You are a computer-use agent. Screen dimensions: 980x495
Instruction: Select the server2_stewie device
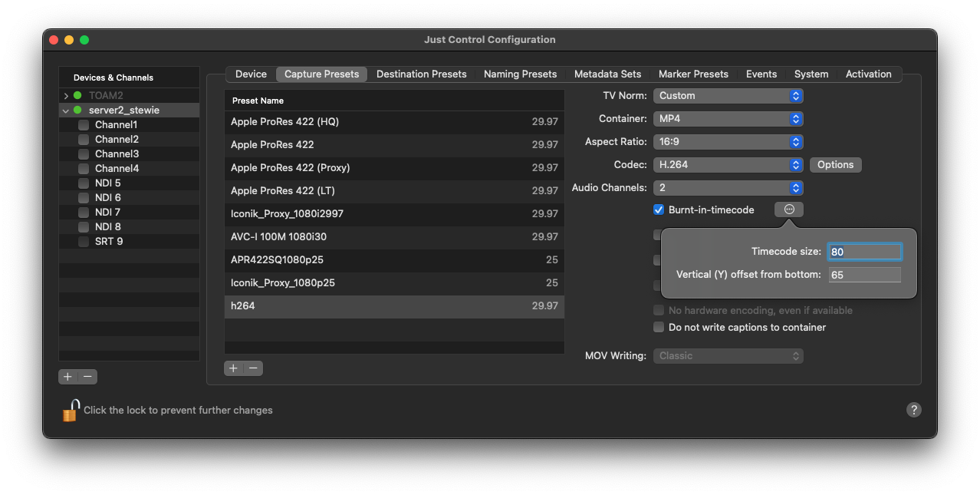pos(129,111)
